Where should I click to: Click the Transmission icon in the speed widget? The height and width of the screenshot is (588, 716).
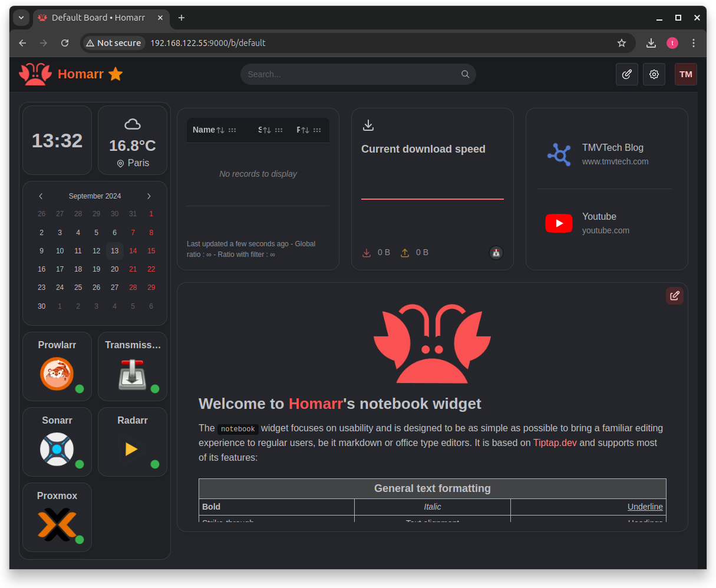pyautogui.click(x=496, y=252)
